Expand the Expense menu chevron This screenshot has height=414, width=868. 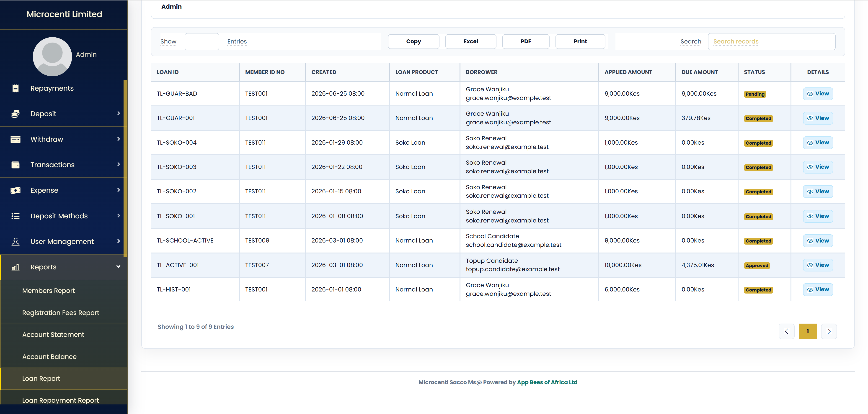point(119,190)
